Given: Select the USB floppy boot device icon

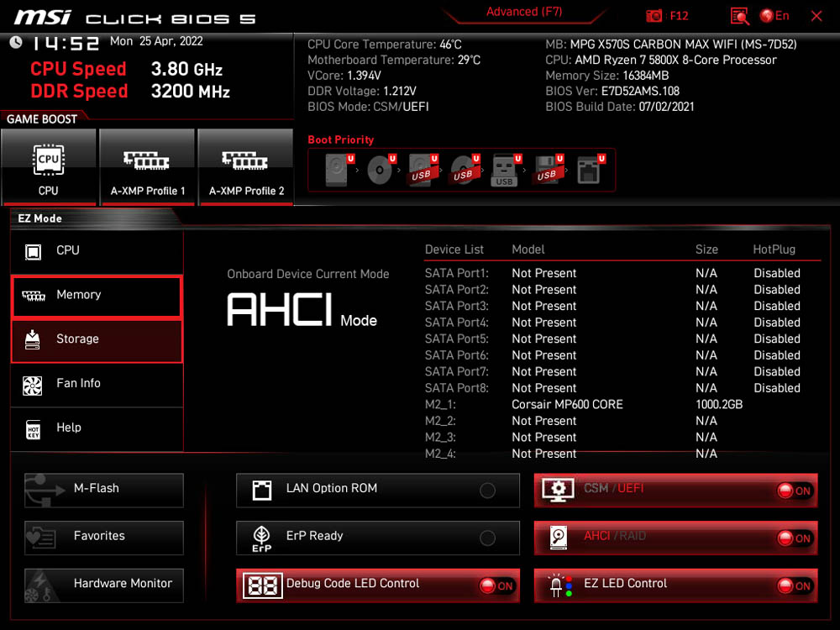Looking at the screenshot, I should [x=548, y=170].
